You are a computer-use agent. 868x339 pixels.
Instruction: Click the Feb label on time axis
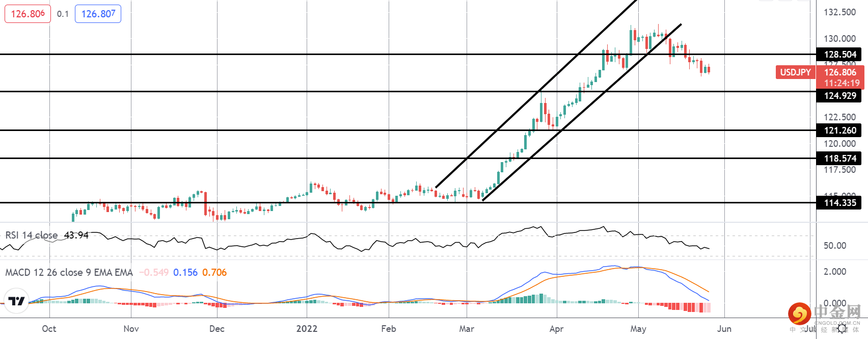point(389,328)
